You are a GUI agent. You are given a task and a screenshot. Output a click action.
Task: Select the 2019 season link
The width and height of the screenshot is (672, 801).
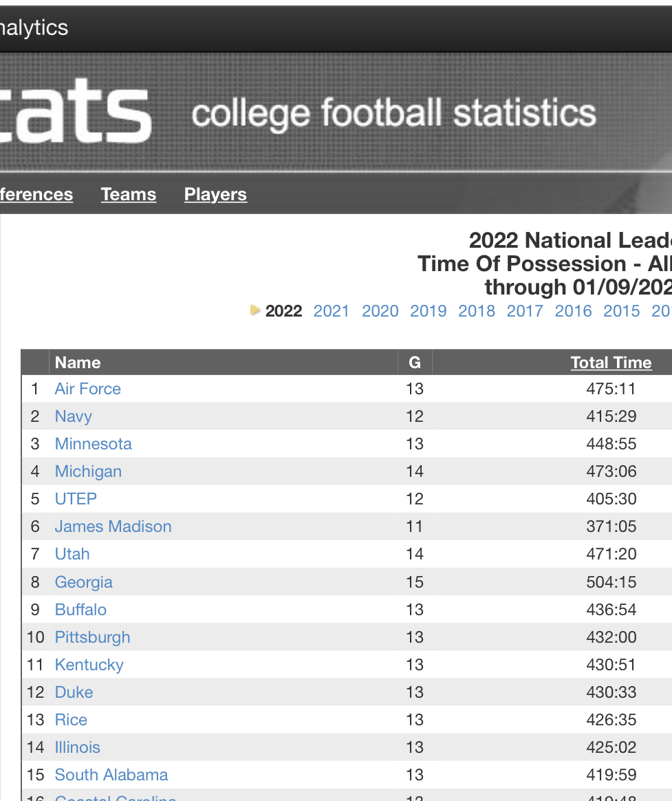(x=429, y=311)
